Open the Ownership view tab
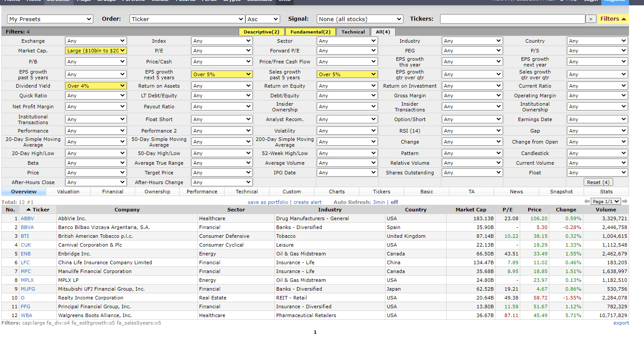 pos(157,192)
